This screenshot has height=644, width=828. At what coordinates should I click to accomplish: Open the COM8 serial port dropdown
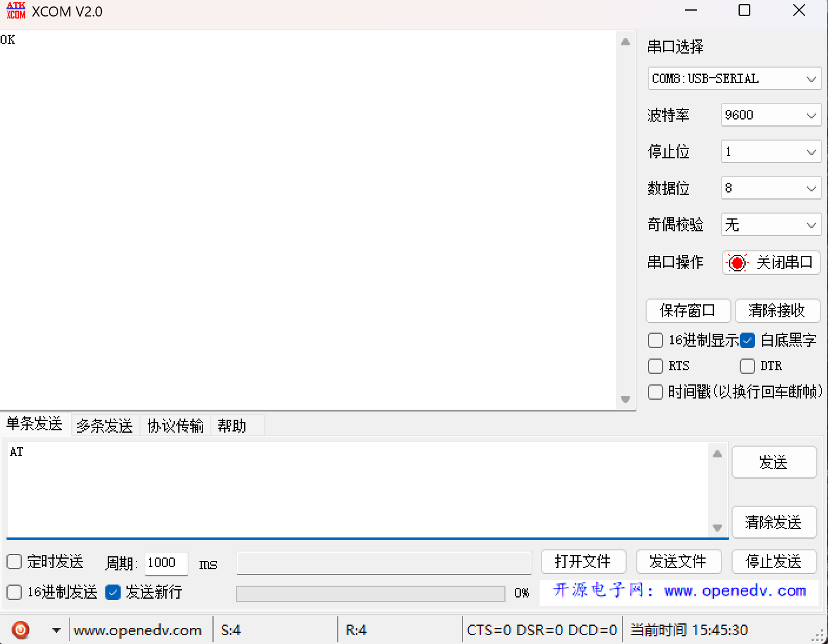coord(734,79)
